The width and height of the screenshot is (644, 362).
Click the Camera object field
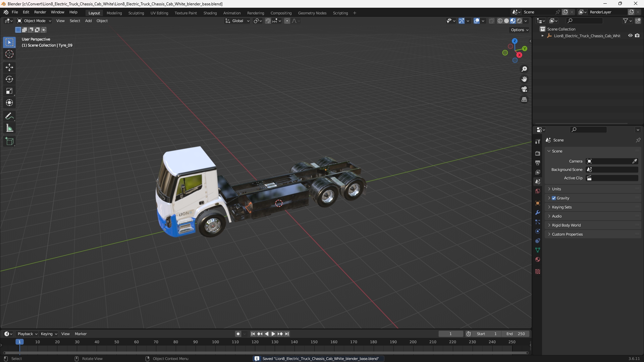612,161
